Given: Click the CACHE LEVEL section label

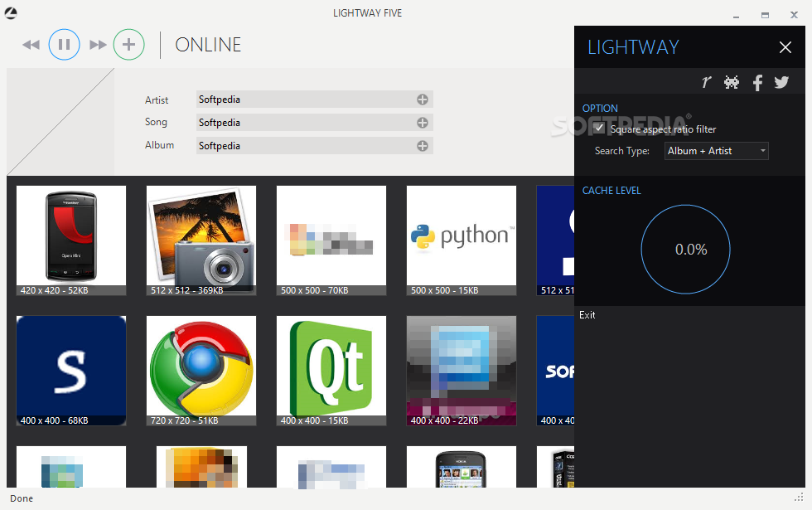Looking at the screenshot, I should (611, 191).
